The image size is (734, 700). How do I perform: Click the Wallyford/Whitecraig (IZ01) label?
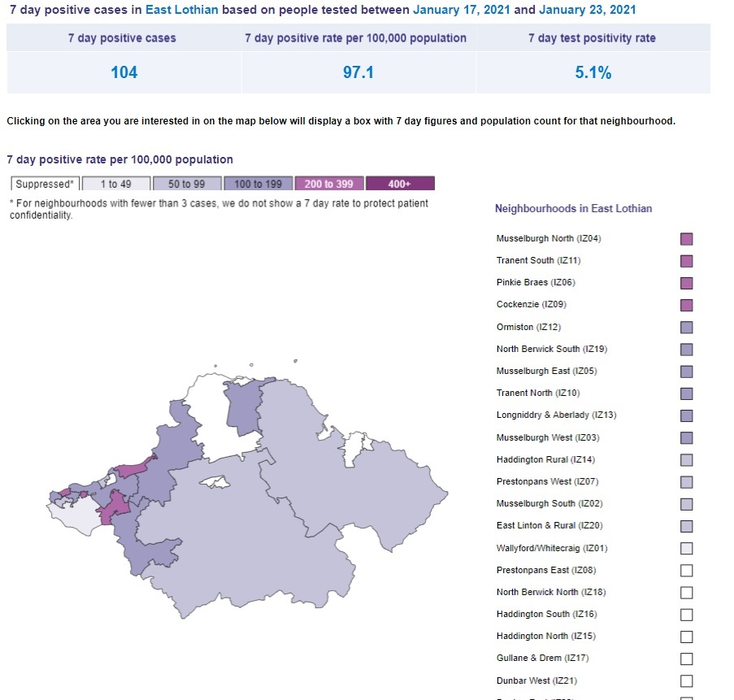[552, 548]
